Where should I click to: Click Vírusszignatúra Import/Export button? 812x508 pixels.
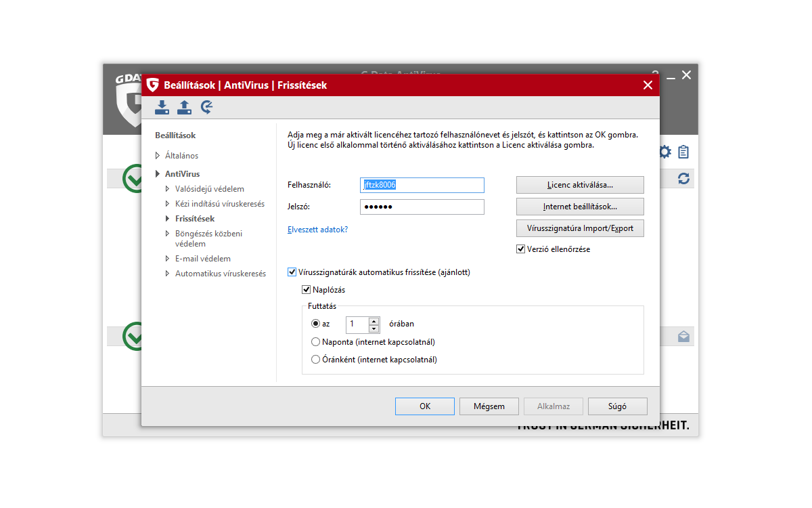[x=580, y=228]
